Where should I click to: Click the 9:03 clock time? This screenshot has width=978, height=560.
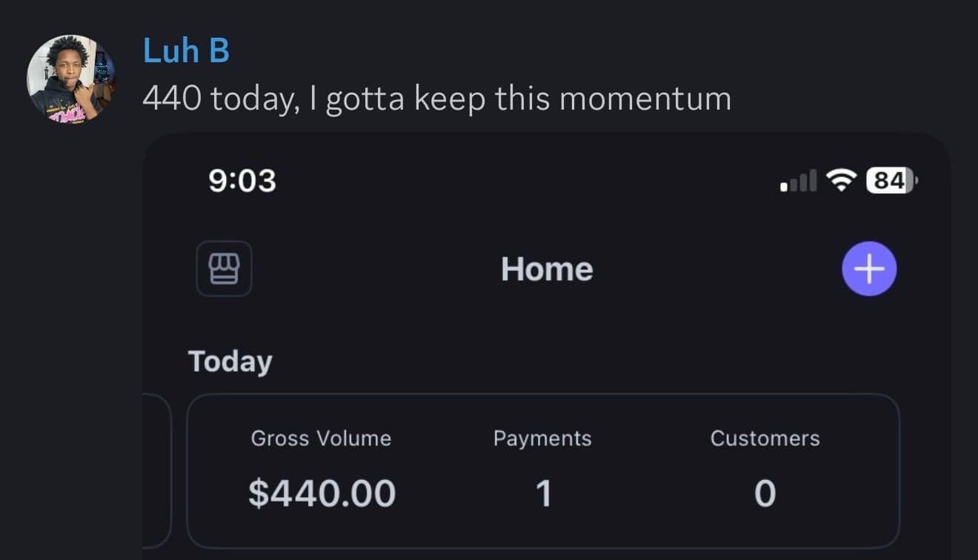(242, 181)
